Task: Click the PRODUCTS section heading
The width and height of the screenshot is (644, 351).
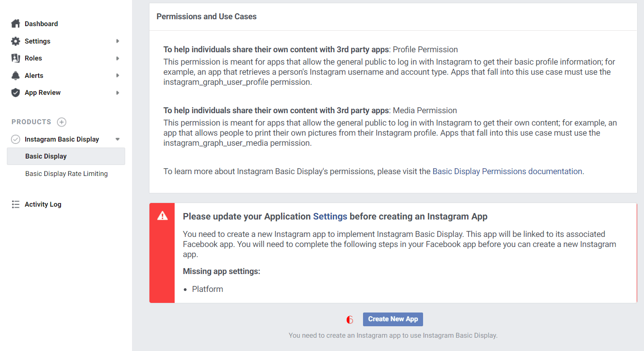Action: point(31,122)
